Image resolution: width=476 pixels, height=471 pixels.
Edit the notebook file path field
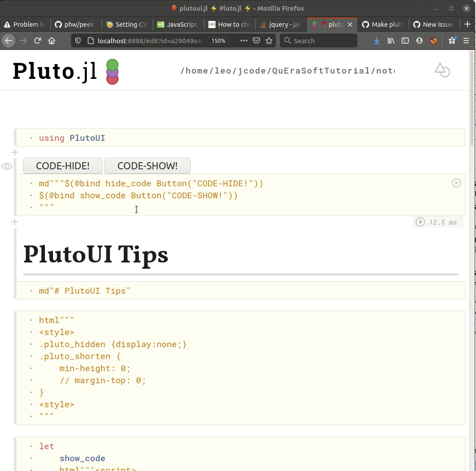[x=288, y=71]
